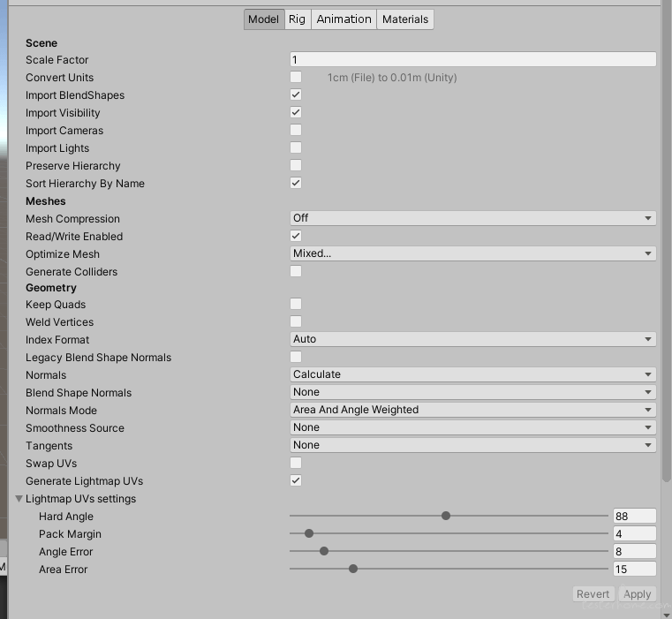
Task: Click the Revert button
Action: (593, 594)
